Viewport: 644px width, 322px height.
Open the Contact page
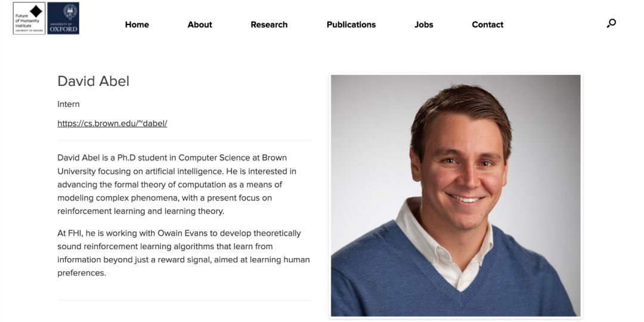tap(488, 24)
